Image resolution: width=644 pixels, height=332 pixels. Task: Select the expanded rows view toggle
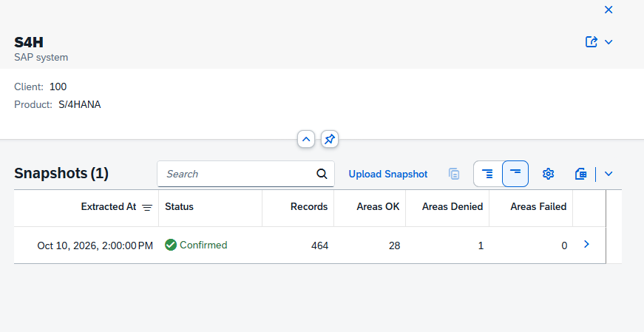coord(487,174)
